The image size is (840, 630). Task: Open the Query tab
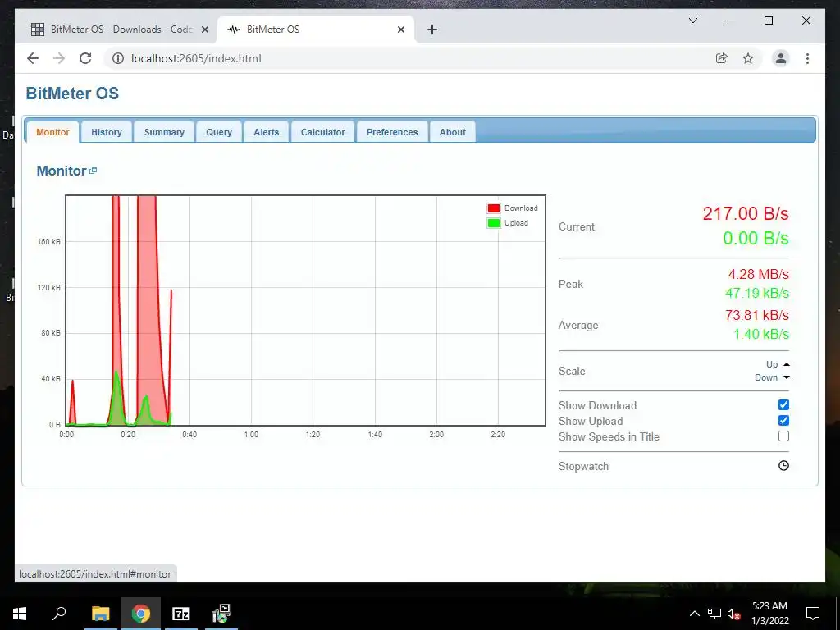219,132
